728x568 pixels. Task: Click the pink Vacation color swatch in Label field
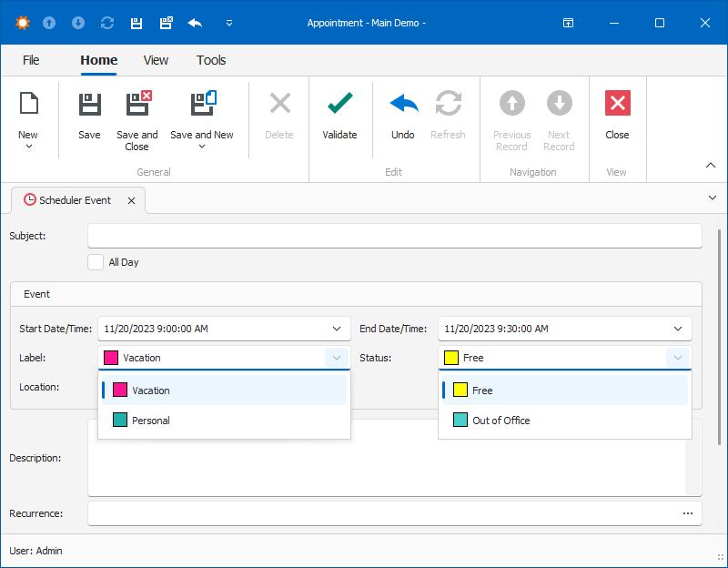tap(111, 358)
